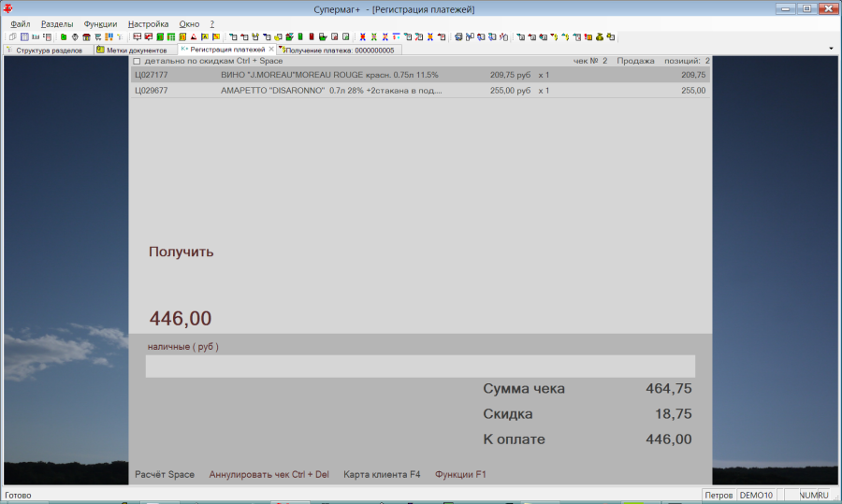Click DEMO10 in the status bar
This screenshot has width=842, height=504.
click(756, 496)
